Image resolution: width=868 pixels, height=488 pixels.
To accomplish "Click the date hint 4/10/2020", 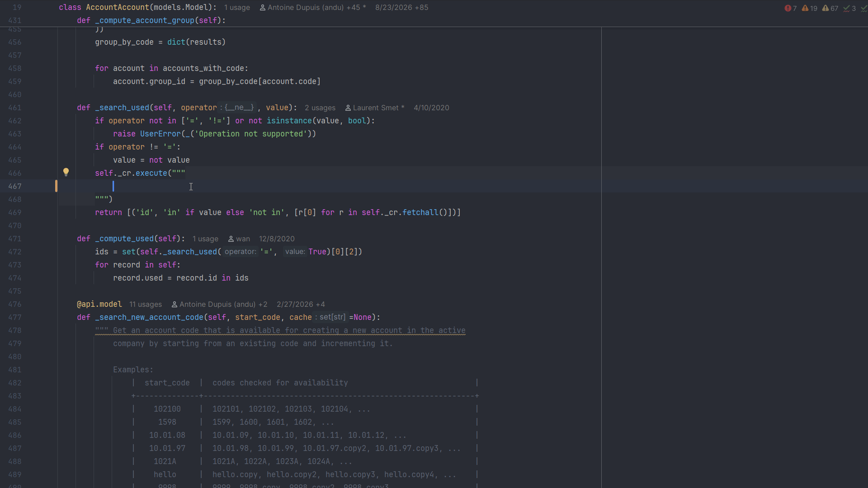I will point(431,108).
